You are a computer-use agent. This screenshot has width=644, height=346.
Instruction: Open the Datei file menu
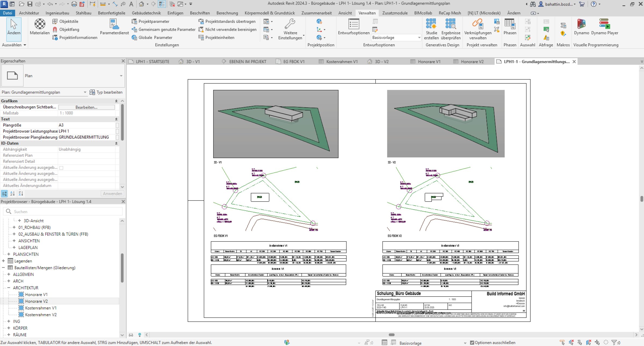click(x=8, y=13)
